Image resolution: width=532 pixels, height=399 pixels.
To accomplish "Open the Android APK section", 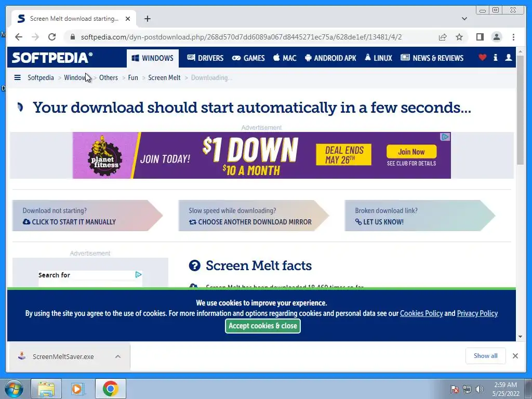I will [x=330, y=58].
